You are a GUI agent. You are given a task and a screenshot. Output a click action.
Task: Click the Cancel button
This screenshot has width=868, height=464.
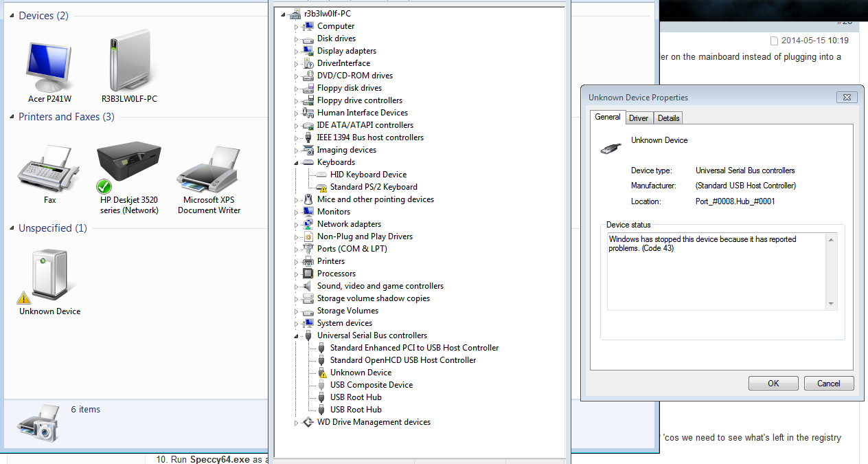pyautogui.click(x=829, y=384)
